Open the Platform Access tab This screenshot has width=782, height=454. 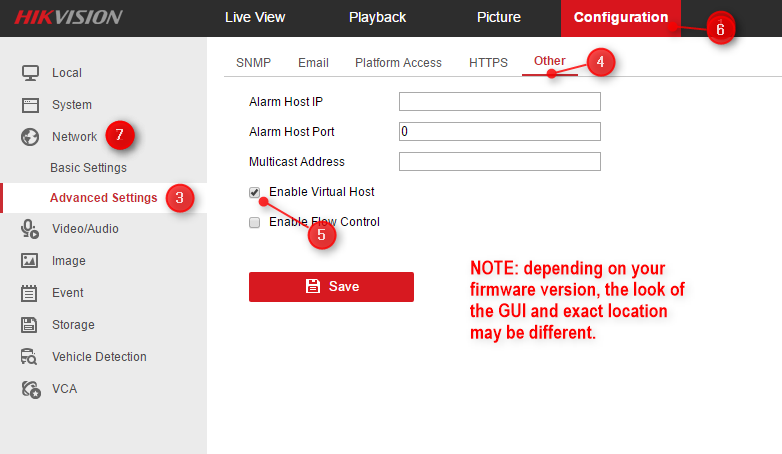click(x=398, y=63)
